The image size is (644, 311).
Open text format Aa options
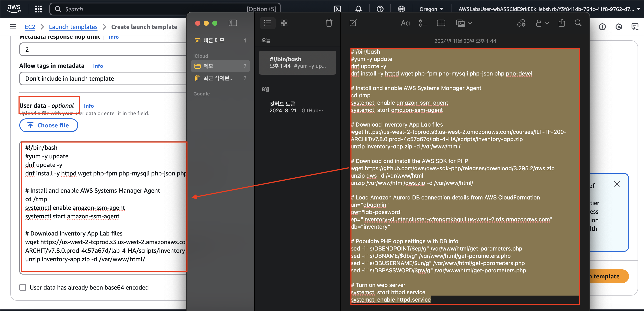pyautogui.click(x=405, y=23)
